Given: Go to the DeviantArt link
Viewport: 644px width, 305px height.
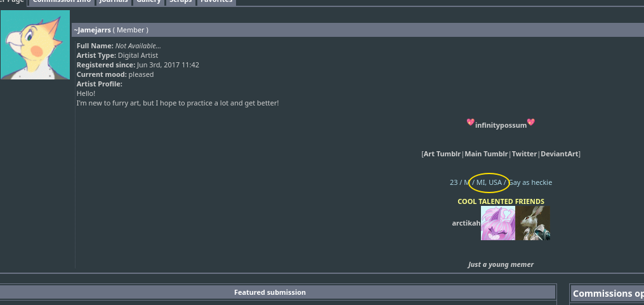Looking at the screenshot, I should click(x=560, y=154).
